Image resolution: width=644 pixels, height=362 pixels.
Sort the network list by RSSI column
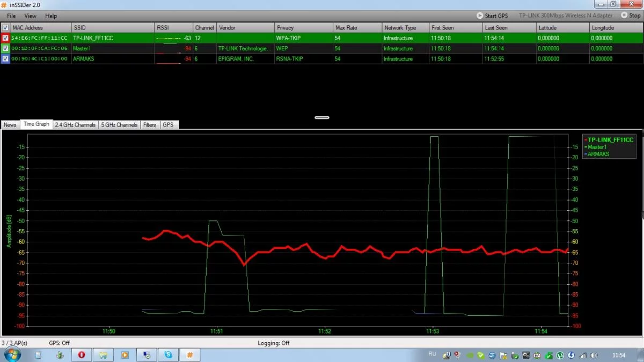pos(173,27)
